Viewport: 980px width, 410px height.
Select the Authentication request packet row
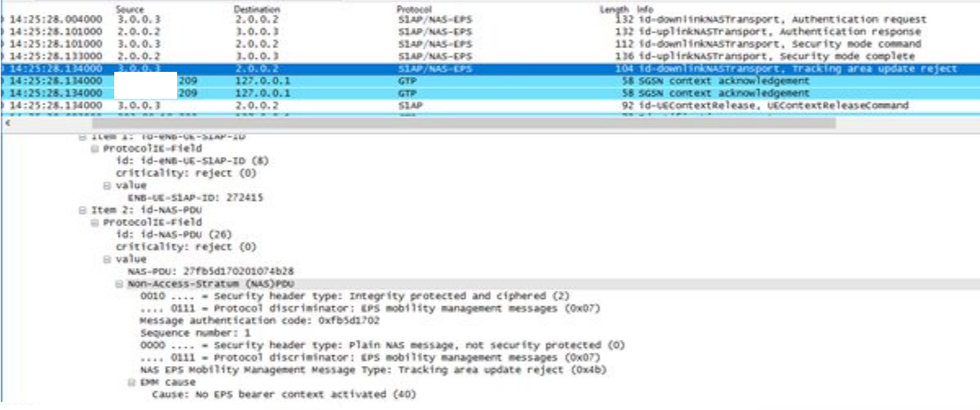(x=490, y=19)
